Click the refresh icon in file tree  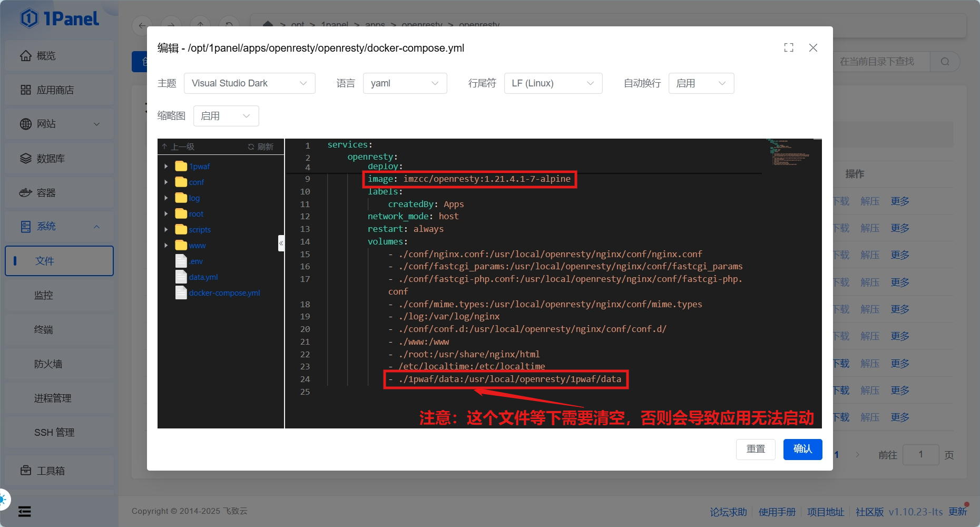[x=261, y=147]
